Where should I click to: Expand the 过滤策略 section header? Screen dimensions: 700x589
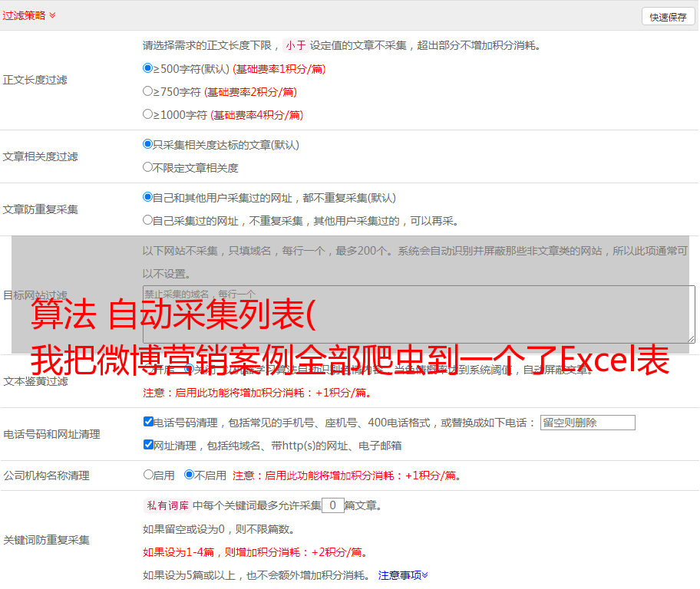[x=29, y=15]
